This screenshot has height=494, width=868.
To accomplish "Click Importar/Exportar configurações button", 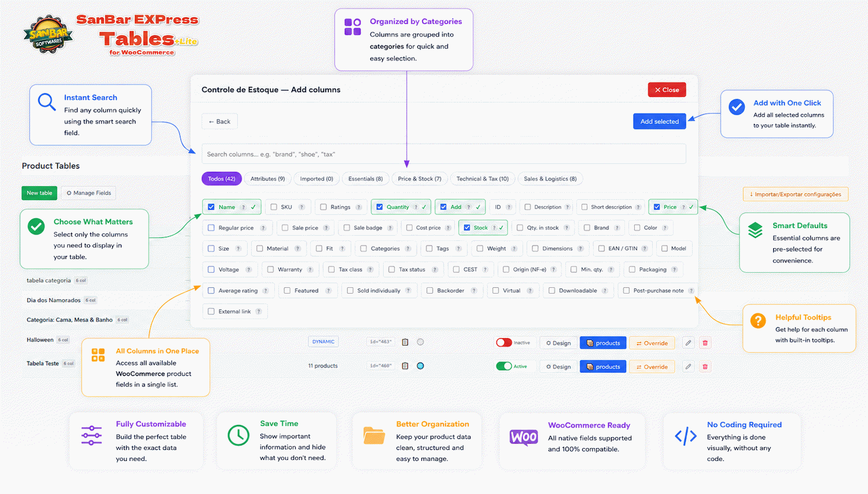I will [x=796, y=194].
